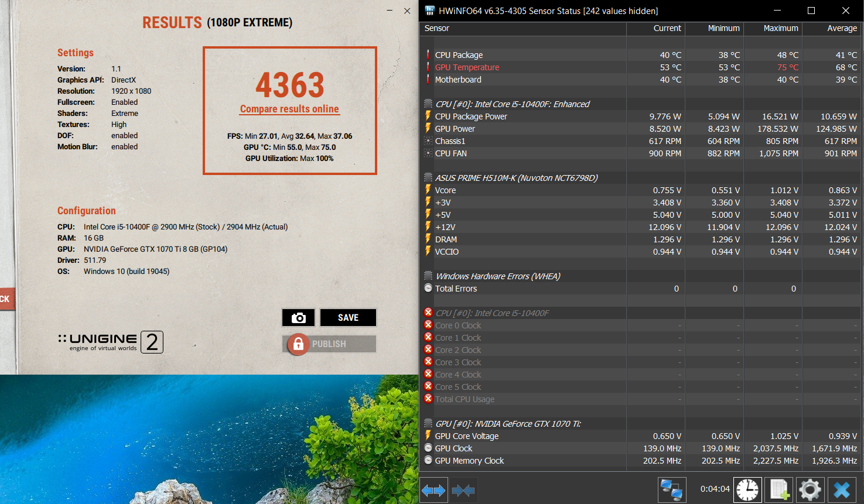Screen dimensions: 864x504
Task: Select the +5V sensor row label
Action: point(443,215)
